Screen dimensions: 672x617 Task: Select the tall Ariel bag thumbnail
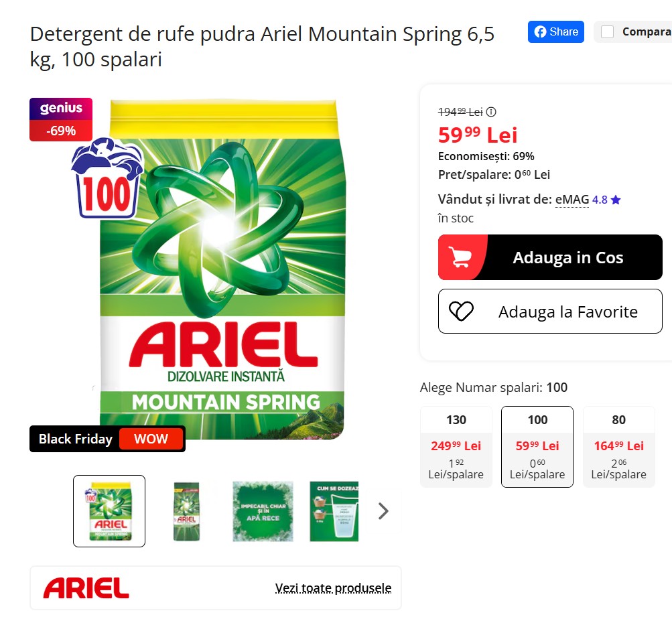(186, 511)
